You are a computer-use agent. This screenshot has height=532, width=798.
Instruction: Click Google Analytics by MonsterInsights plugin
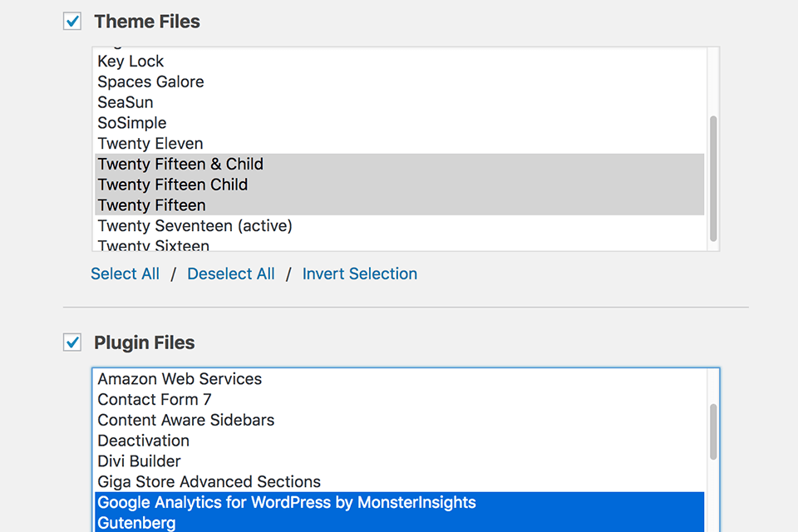287,502
